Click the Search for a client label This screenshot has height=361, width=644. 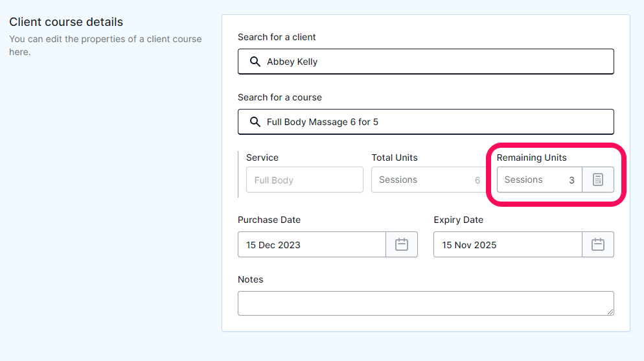(x=277, y=37)
